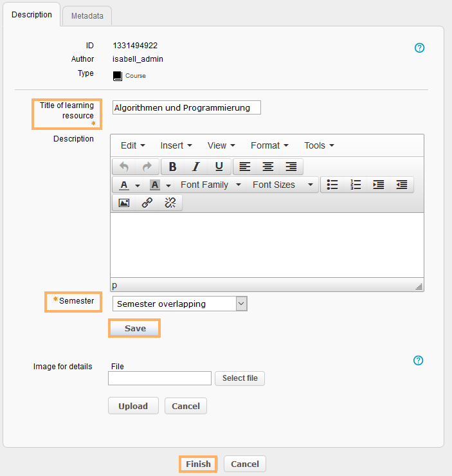
Task: Click the insert image icon
Action: coord(124,203)
